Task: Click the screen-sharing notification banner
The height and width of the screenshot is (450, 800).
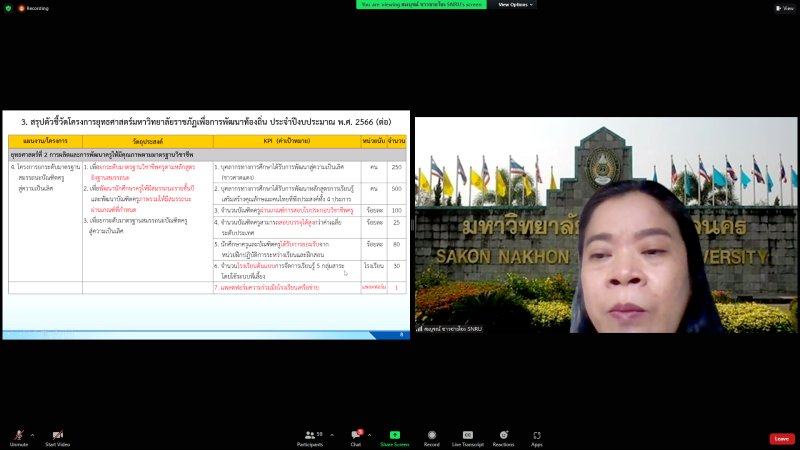Action: click(422, 4)
